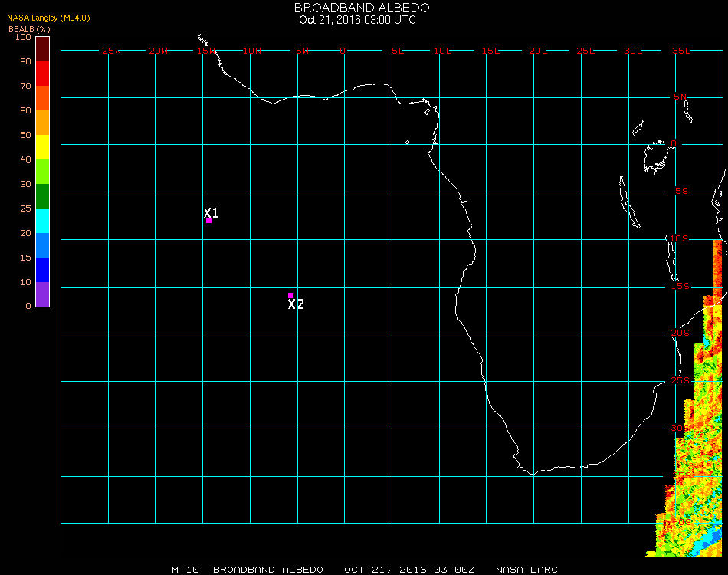728x575 pixels.
Task: Click the dark red 80-100 colorbar swatch
Action: (42, 49)
